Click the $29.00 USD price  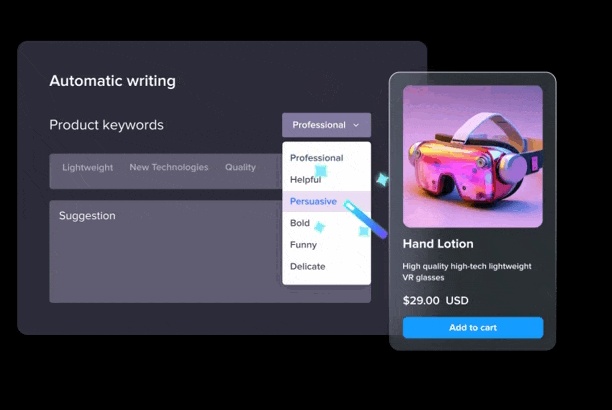(436, 300)
